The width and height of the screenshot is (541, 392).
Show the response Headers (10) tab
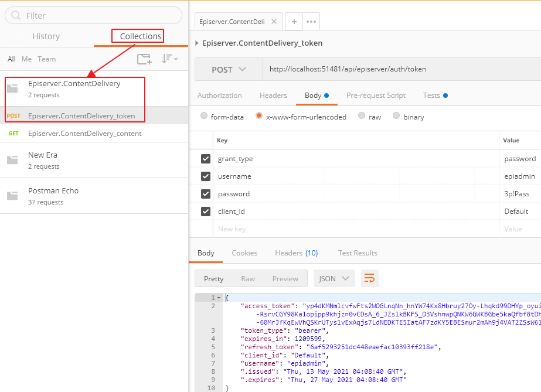click(297, 253)
